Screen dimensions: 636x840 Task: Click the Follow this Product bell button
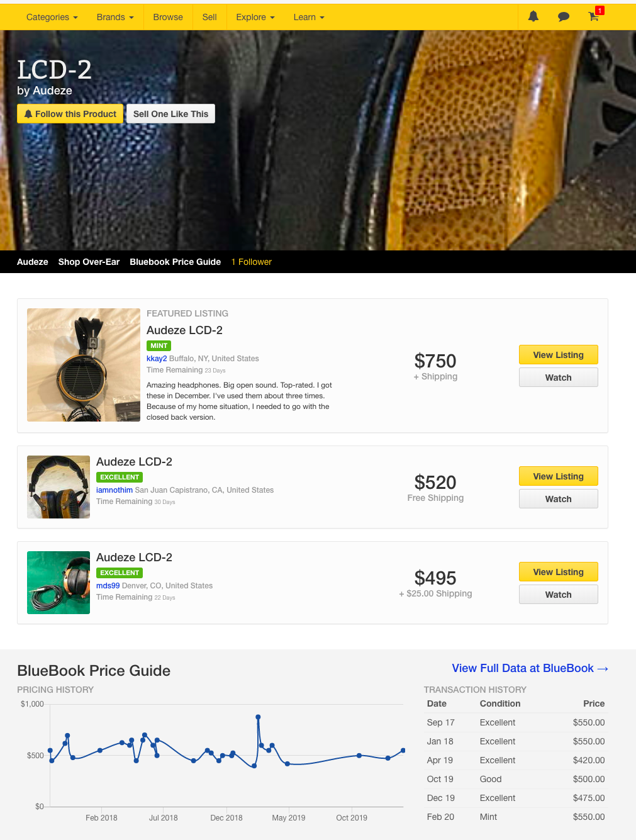[x=70, y=114]
